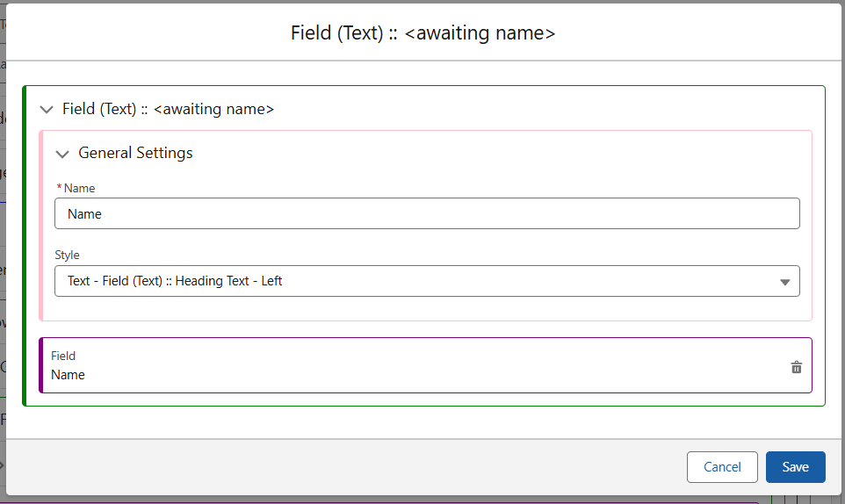Collapse the General Settings chevron
845x504 pixels.
[62, 154]
